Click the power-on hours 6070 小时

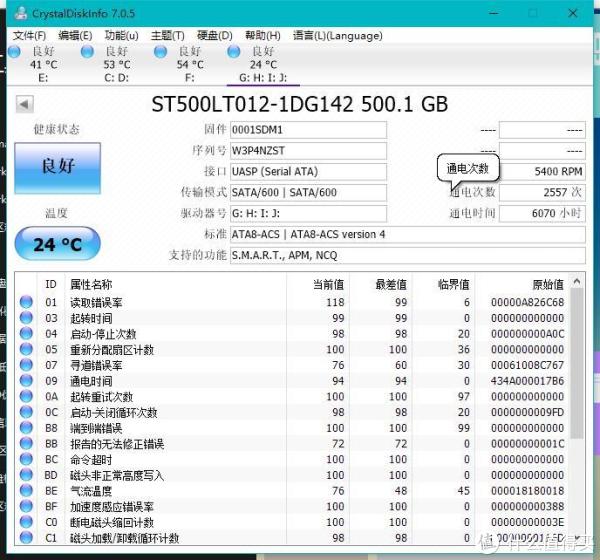[x=542, y=213]
